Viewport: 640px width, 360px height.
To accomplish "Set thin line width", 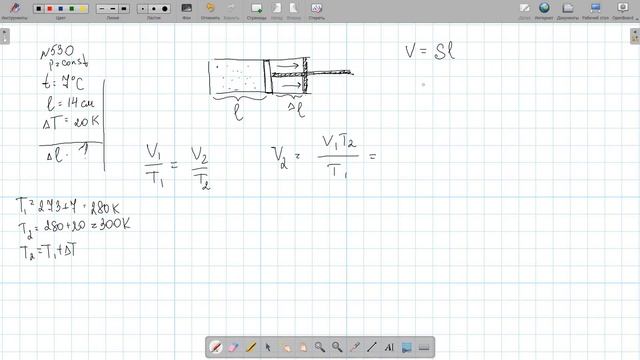I will coord(102,9).
